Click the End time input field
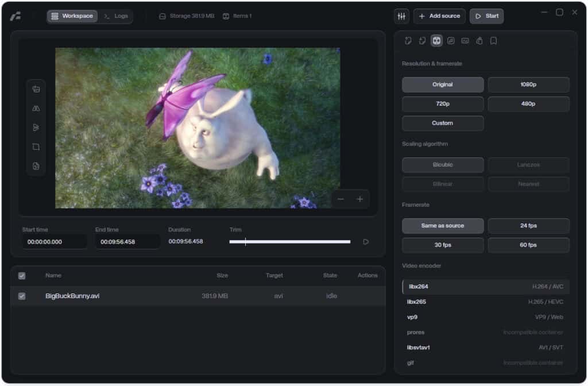Image resolution: width=588 pixels, height=386 pixels. point(128,242)
